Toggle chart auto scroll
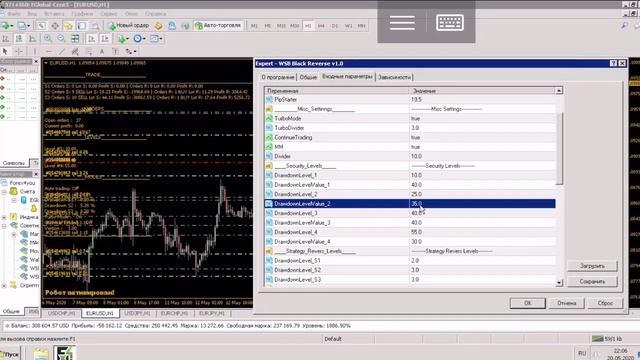640x360 pixels. 91,39
